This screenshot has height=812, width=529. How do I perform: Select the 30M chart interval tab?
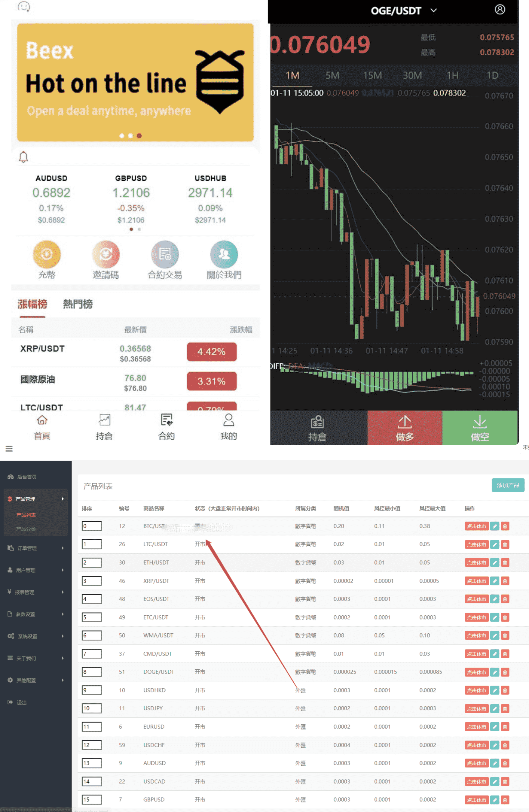(x=412, y=75)
